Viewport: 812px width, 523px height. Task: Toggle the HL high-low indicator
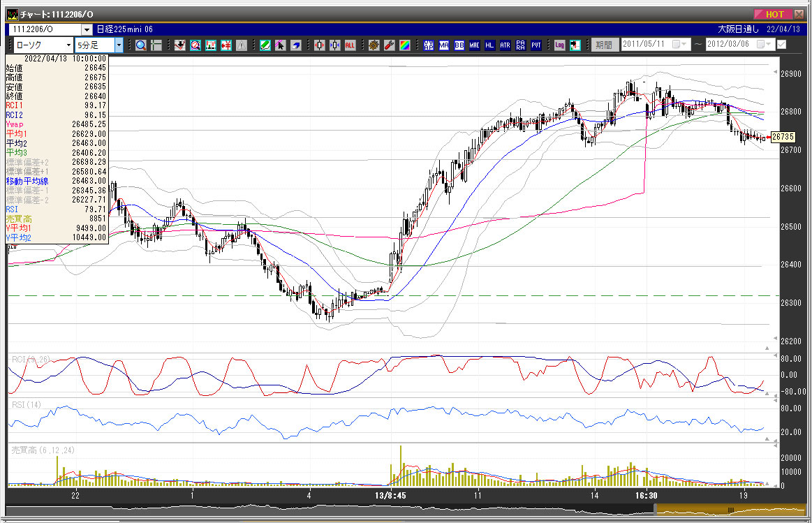click(x=490, y=45)
